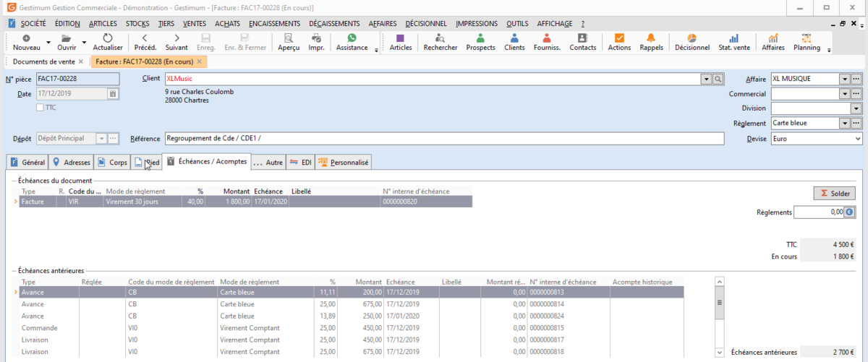Open the Division dropdown arrow
The image size is (868, 362).
coord(856,108)
